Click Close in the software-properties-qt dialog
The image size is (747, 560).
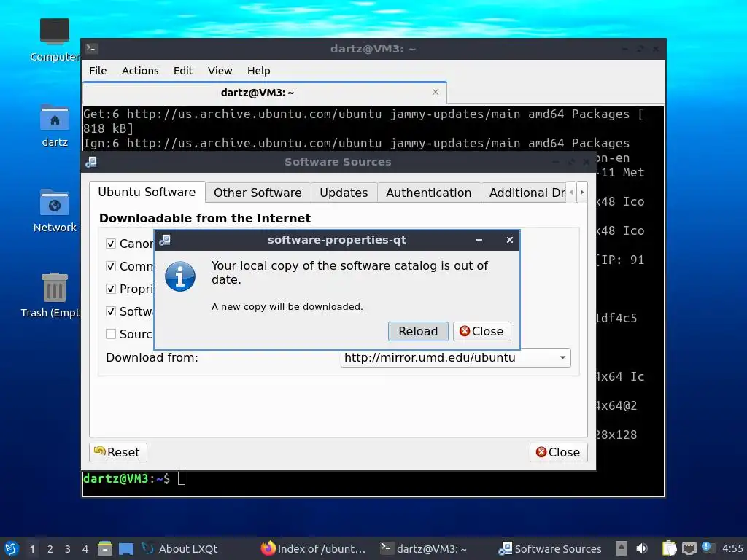481,331
